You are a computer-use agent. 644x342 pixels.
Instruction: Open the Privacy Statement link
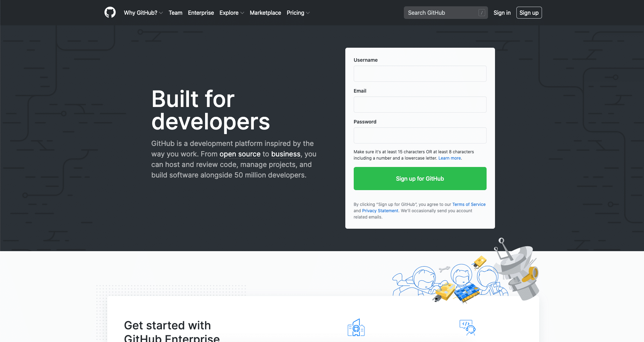[380, 210]
